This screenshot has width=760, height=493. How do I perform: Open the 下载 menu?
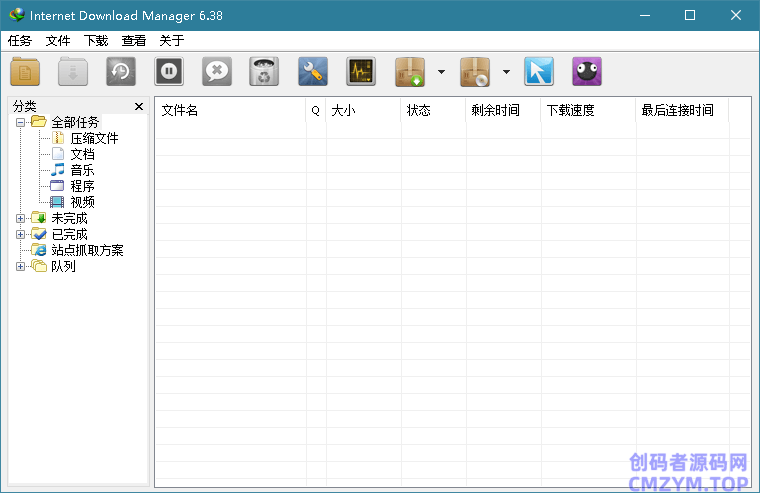pos(96,41)
